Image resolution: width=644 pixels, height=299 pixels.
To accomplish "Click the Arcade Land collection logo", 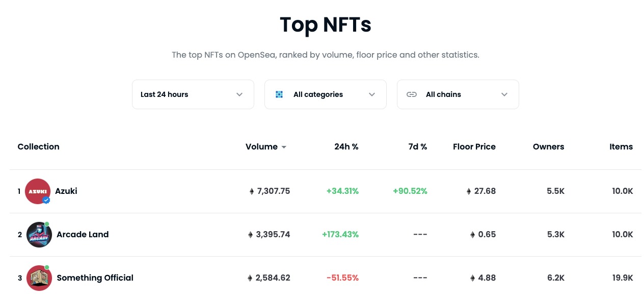I will tap(39, 235).
